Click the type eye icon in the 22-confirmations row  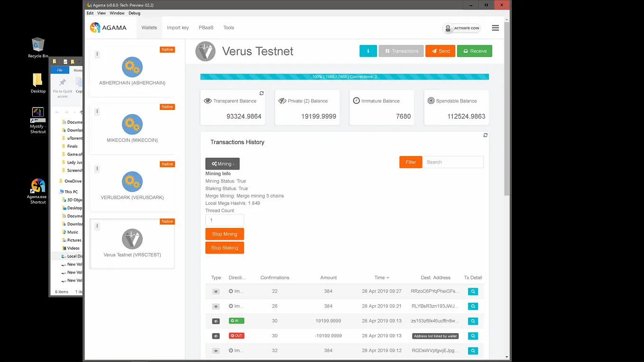click(216, 292)
